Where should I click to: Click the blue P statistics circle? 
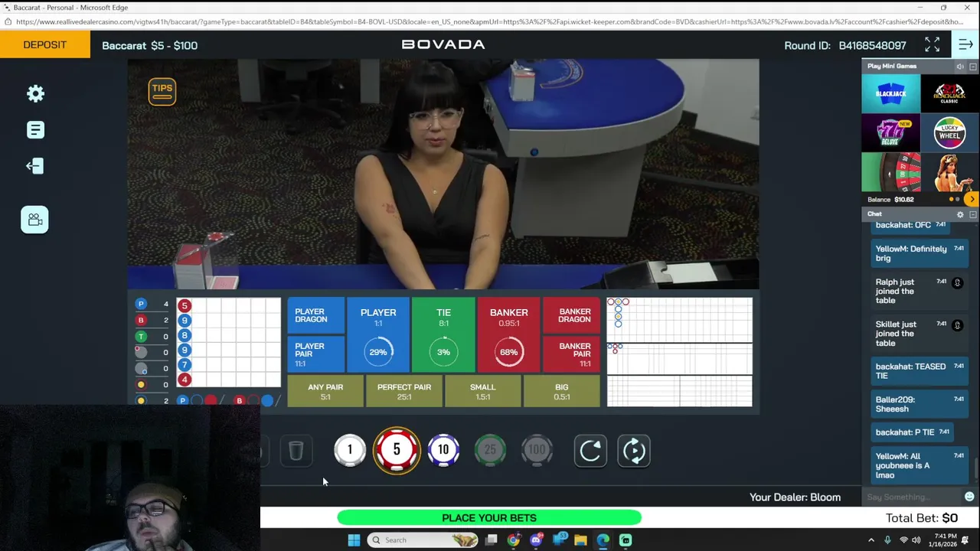tap(141, 304)
